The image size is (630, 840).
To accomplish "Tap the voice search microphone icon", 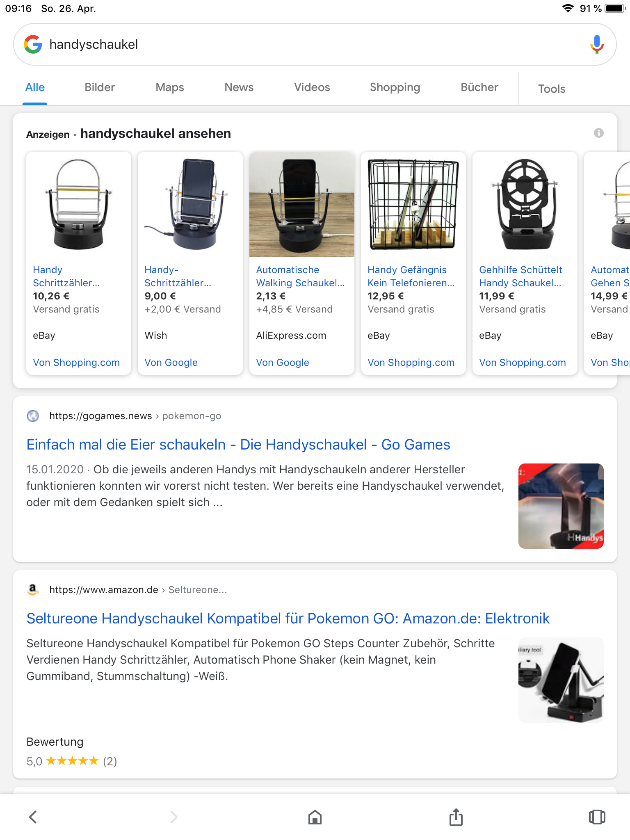I will pos(597,44).
